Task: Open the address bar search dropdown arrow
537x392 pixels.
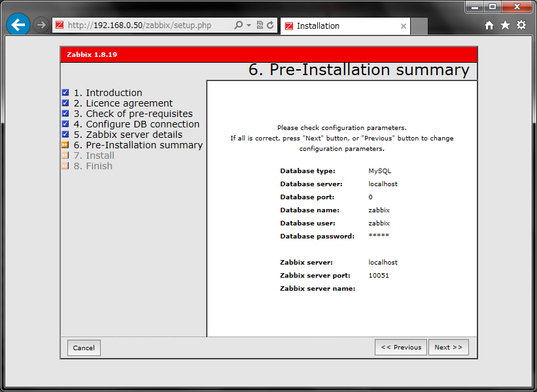Action: click(249, 25)
